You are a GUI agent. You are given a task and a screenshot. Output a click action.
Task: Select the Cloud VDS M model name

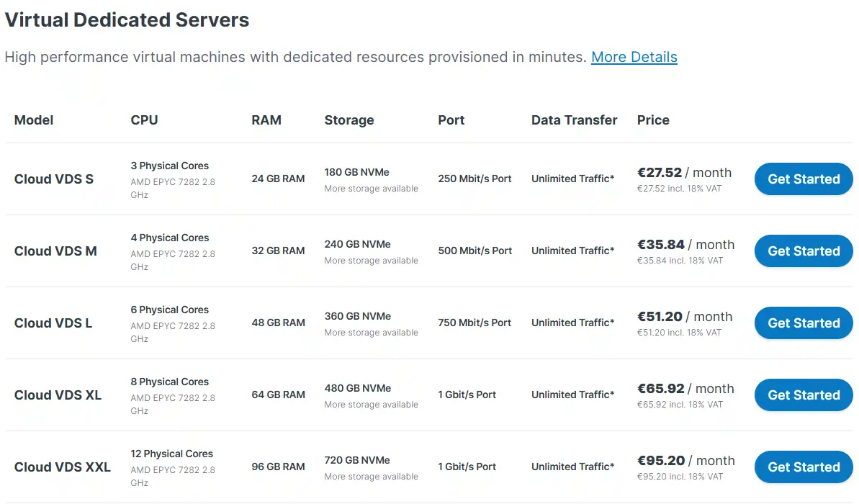(55, 251)
